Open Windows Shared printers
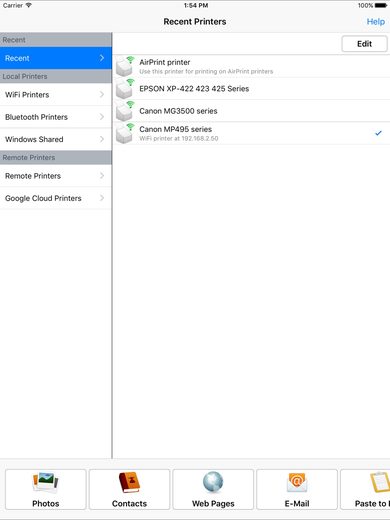 click(x=56, y=139)
